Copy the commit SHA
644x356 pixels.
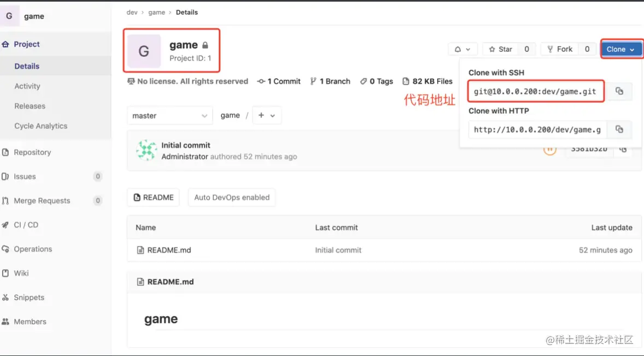click(623, 149)
